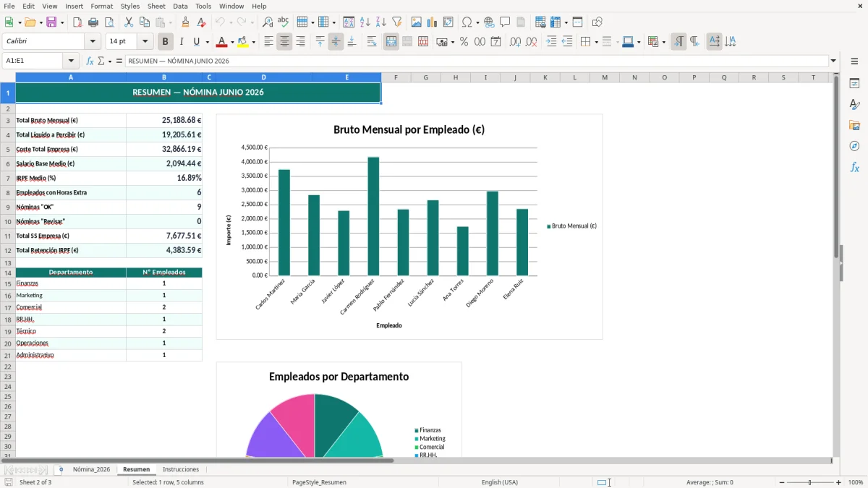Click Sort Ascending icon
The width and height of the screenshot is (868, 488).
[365, 22]
